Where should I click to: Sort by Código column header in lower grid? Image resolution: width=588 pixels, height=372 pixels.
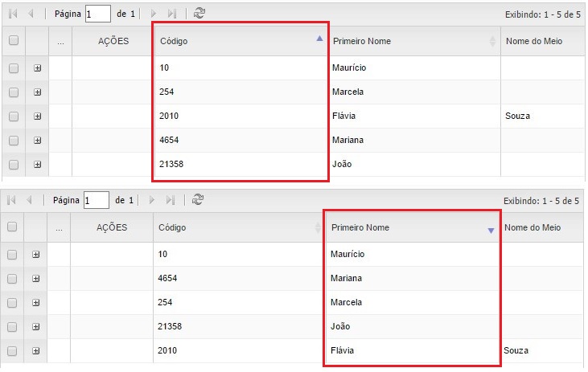pyautogui.click(x=233, y=228)
